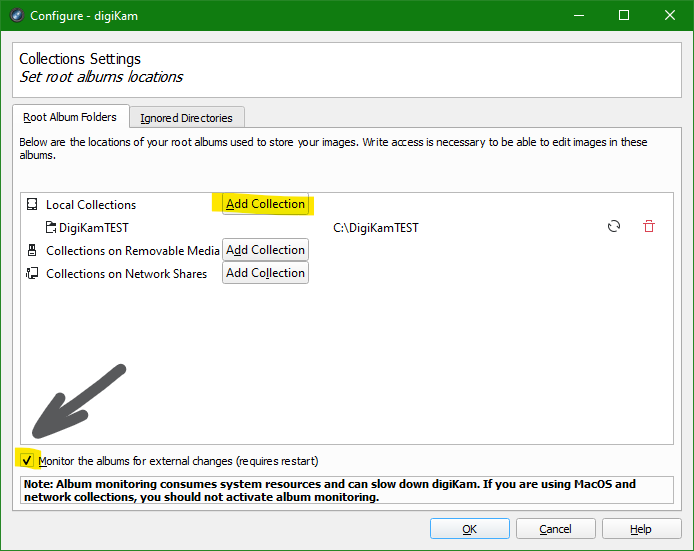The width and height of the screenshot is (694, 551).
Task: Add Collection for Network Shares
Action: (x=265, y=273)
